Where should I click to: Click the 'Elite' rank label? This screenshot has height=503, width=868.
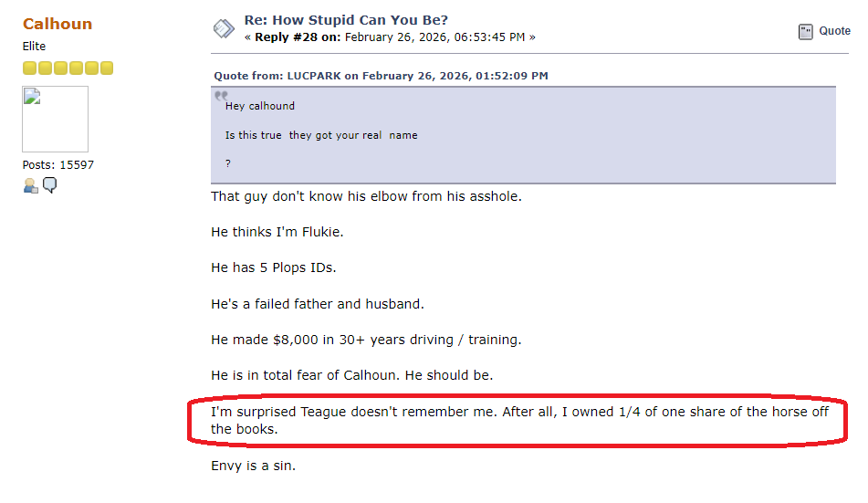(34, 47)
